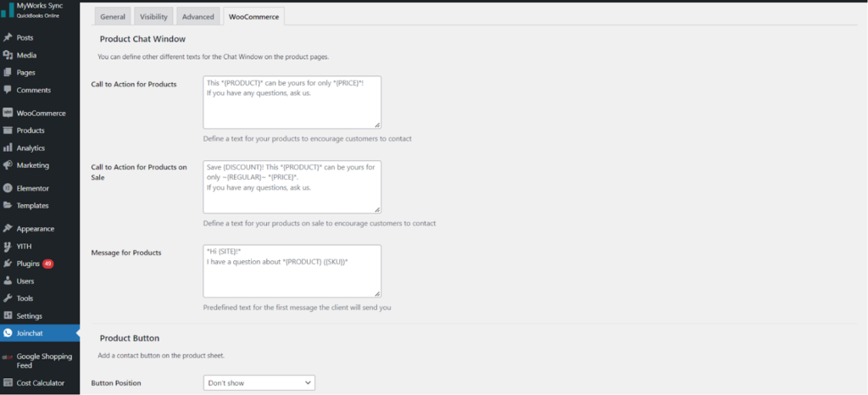
Task: Open the Advanced settings tab
Action: [198, 16]
